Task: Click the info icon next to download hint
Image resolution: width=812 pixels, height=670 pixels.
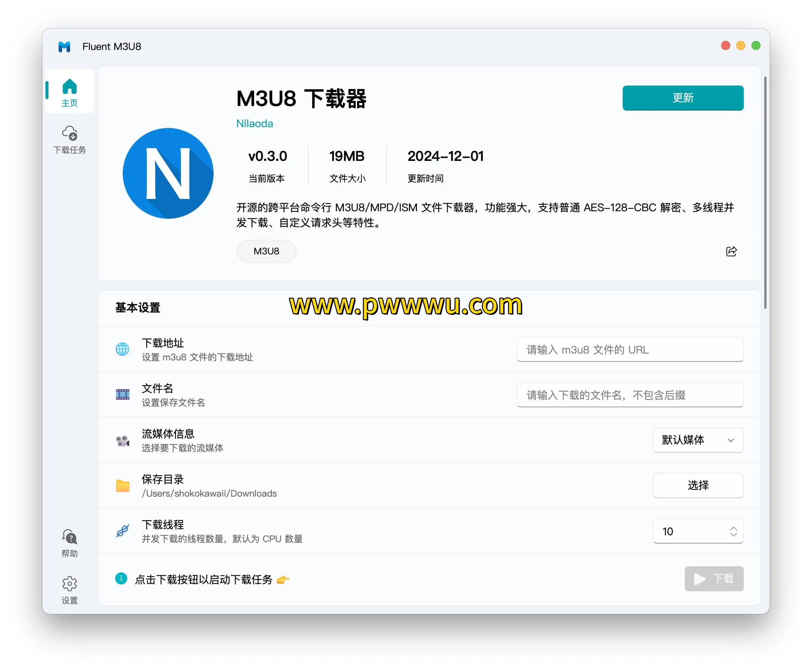Action: click(x=121, y=579)
